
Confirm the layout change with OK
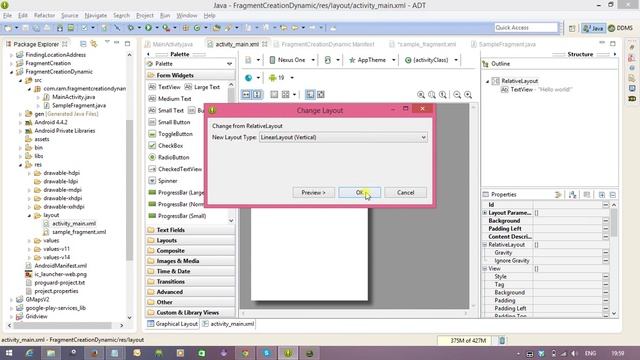[x=360, y=193]
